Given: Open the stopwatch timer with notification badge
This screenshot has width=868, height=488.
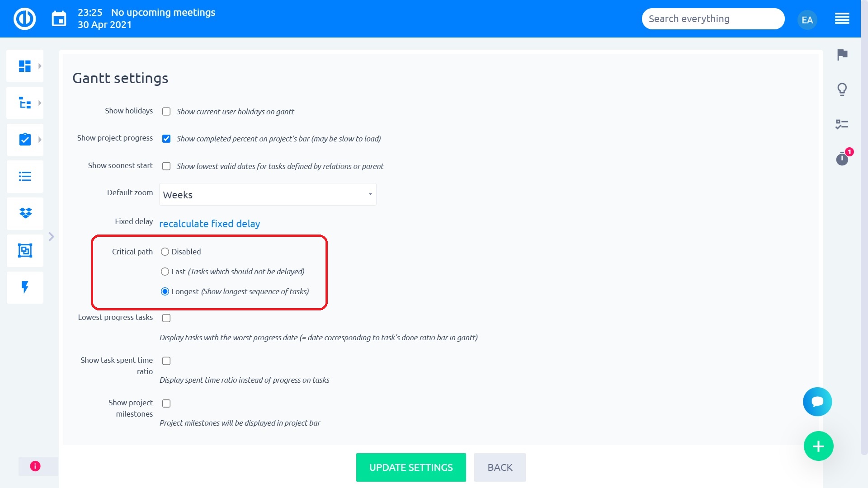Looking at the screenshot, I should 842,159.
